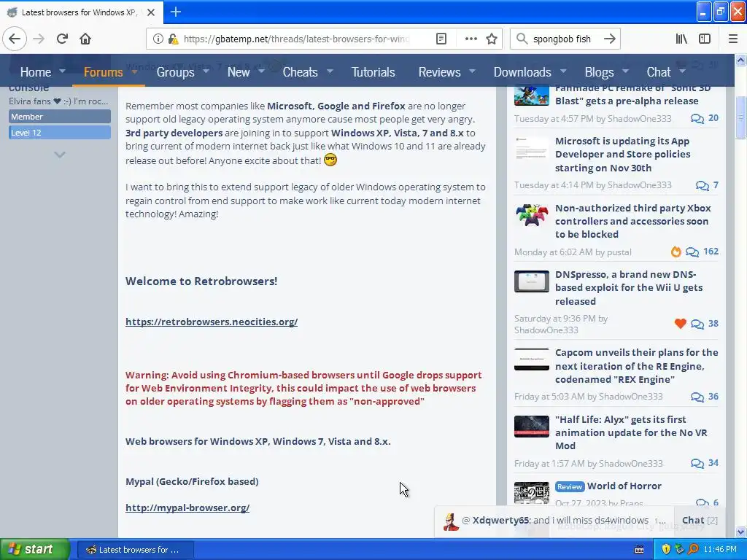Expand the Reviews menu dropdown arrow
Viewport: 747px width, 560px height.
pos(472,71)
